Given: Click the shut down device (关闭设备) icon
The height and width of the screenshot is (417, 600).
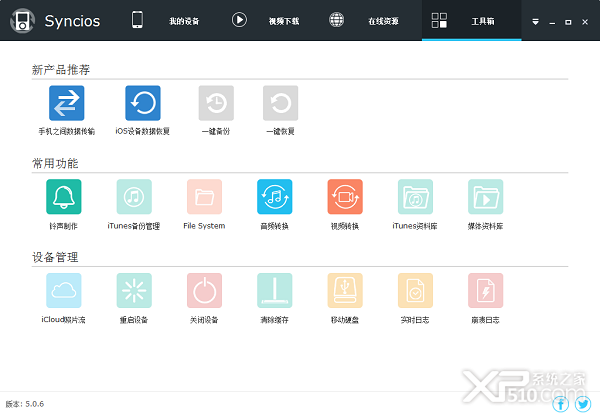Looking at the screenshot, I should [x=204, y=290].
